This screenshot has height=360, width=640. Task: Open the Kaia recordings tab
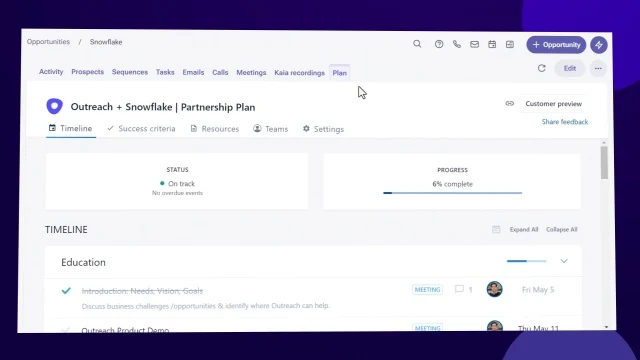pos(299,73)
